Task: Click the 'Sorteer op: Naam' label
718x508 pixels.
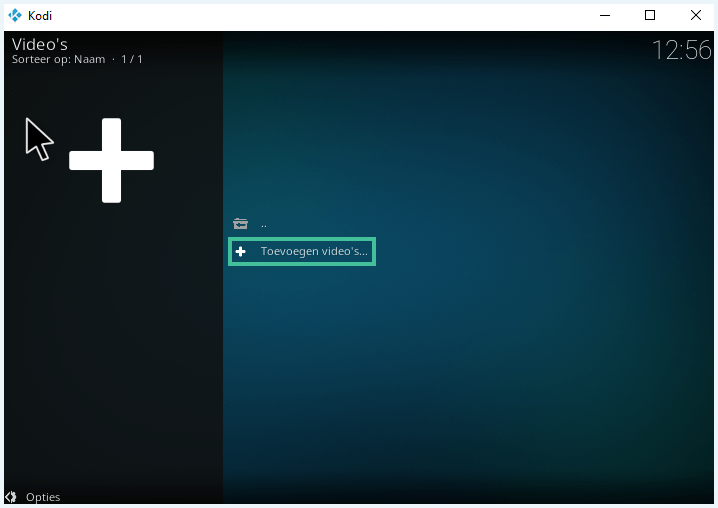Action: tap(59, 60)
